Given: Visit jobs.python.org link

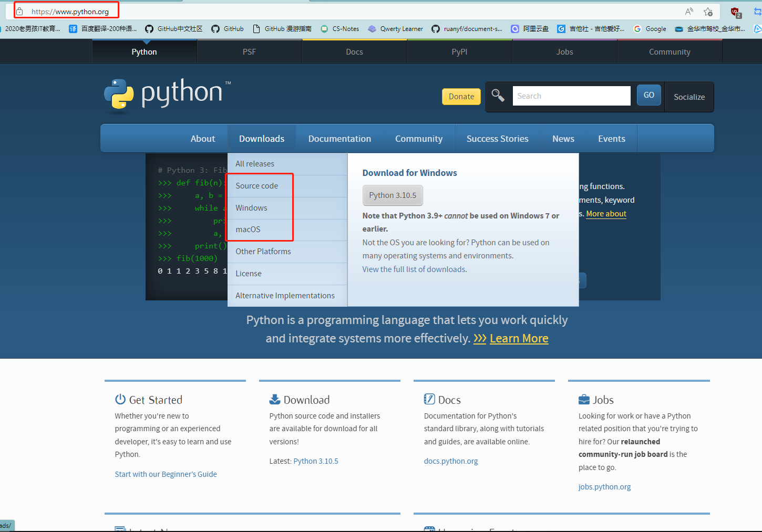Looking at the screenshot, I should (605, 487).
